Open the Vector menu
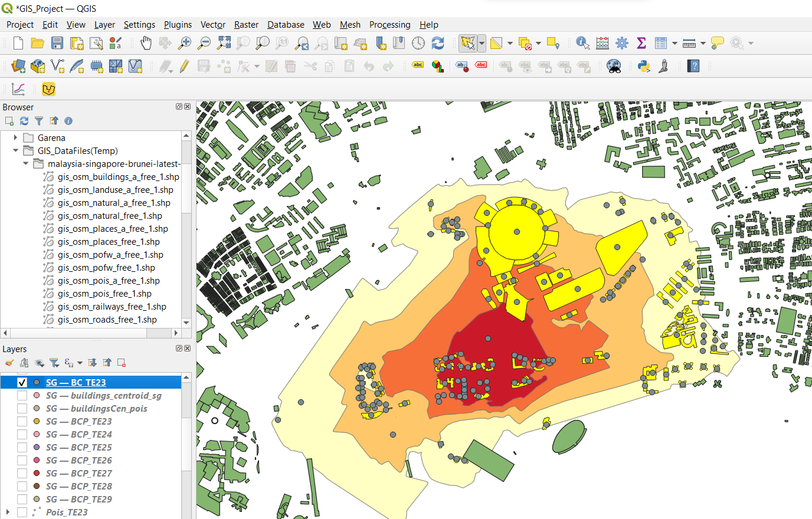Image resolution: width=812 pixels, height=519 pixels. click(x=212, y=25)
